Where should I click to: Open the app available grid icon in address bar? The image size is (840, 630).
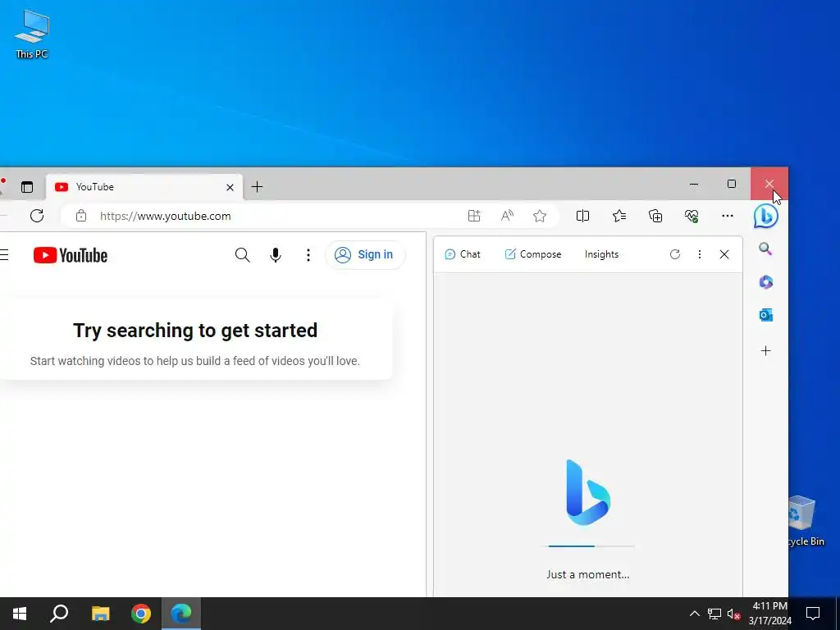click(474, 216)
